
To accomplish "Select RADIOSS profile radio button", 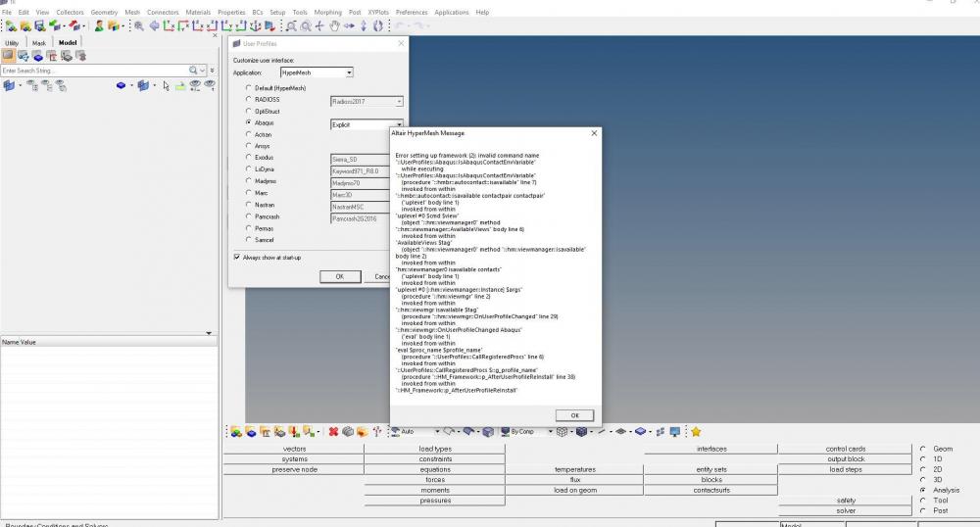I will pyautogui.click(x=249, y=99).
